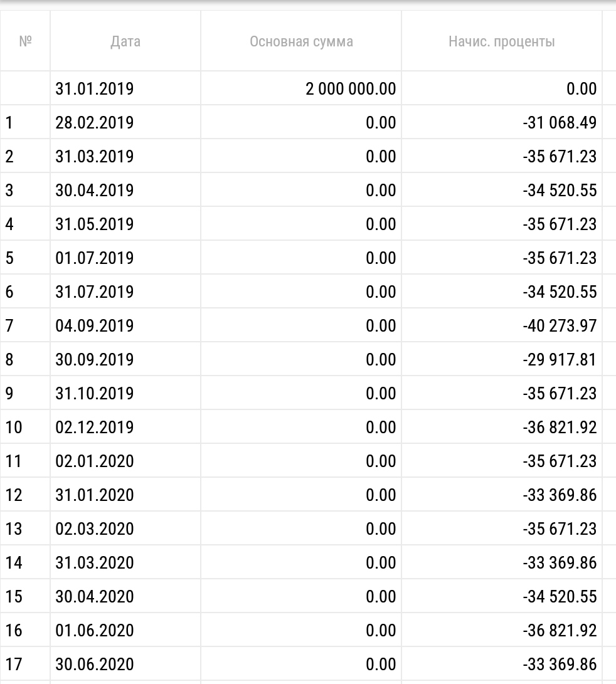Click interest value -29 917.81
This screenshot has height=684, width=616.
559,359
